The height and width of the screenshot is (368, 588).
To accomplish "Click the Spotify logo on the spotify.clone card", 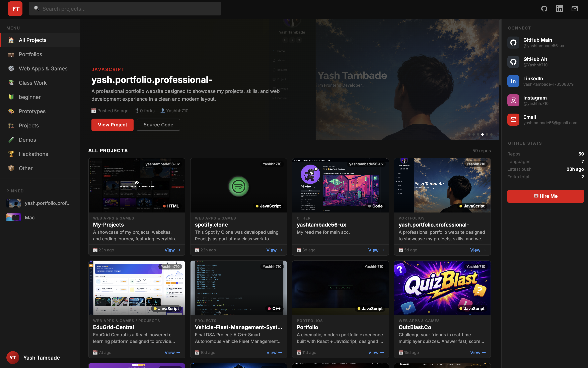I will (x=239, y=186).
